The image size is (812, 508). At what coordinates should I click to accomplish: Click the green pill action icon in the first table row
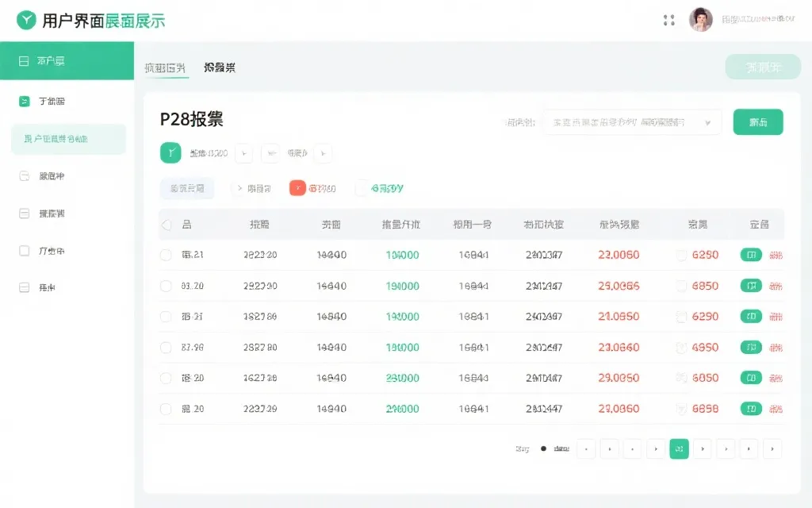click(750, 254)
